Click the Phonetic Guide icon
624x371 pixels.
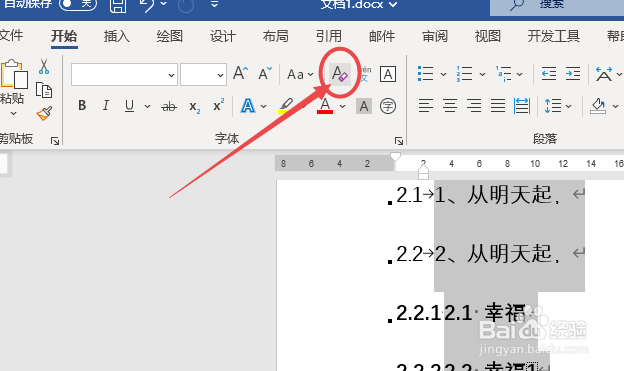tap(365, 74)
